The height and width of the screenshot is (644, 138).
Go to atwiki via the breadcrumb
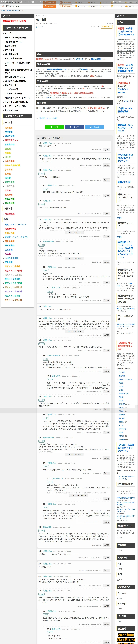pyautogui.click(x=3, y=11)
